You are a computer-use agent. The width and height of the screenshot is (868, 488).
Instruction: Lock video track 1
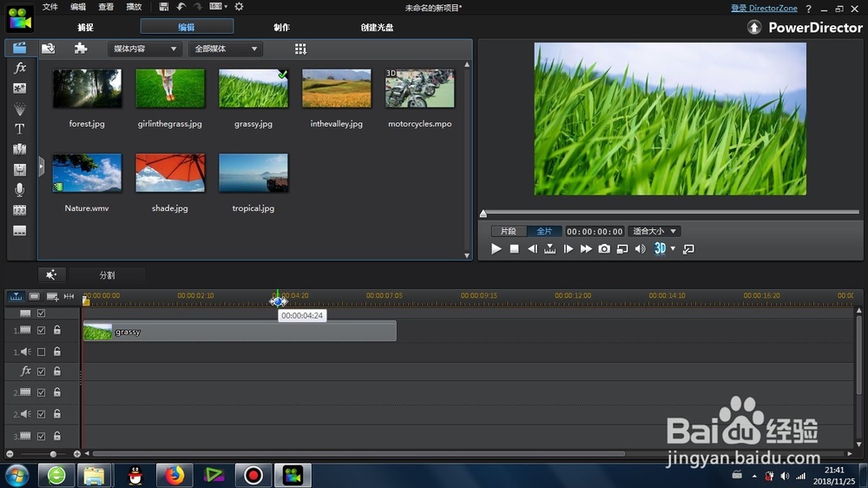point(57,330)
